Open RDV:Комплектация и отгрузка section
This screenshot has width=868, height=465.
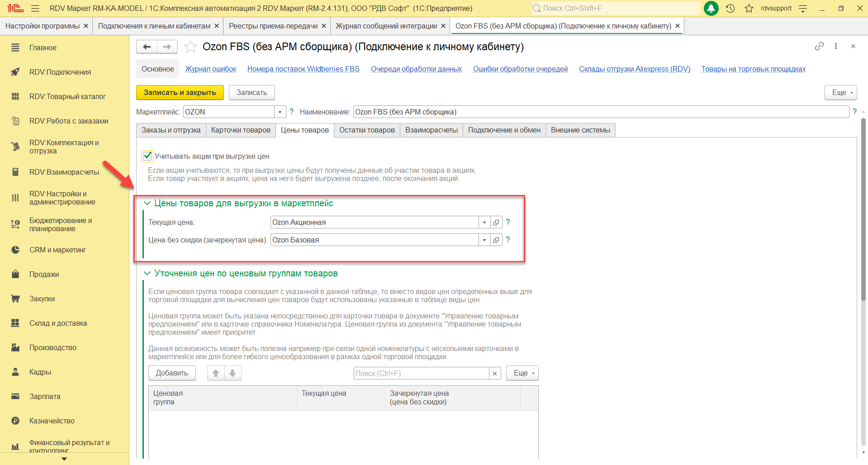point(64,147)
